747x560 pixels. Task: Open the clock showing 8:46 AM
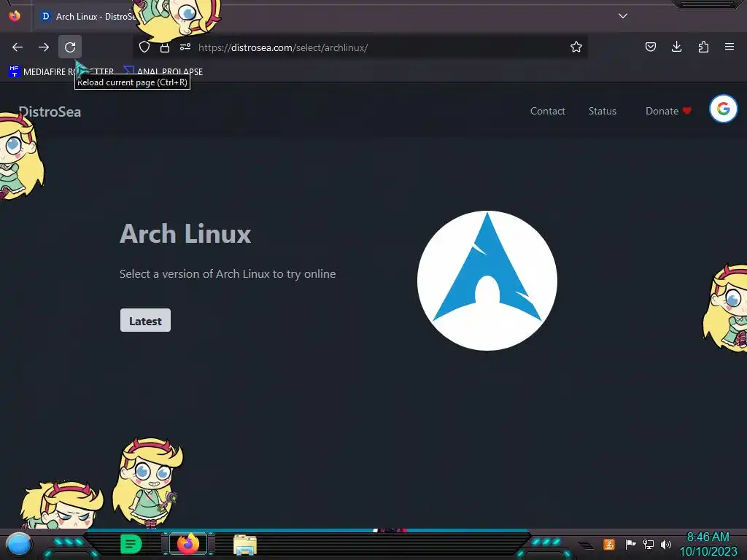coord(708,544)
